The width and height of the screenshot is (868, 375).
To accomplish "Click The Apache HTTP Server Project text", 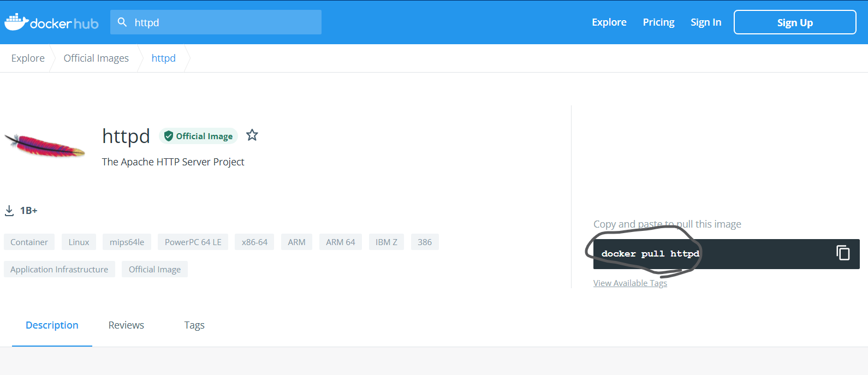I will [x=173, y=162].
